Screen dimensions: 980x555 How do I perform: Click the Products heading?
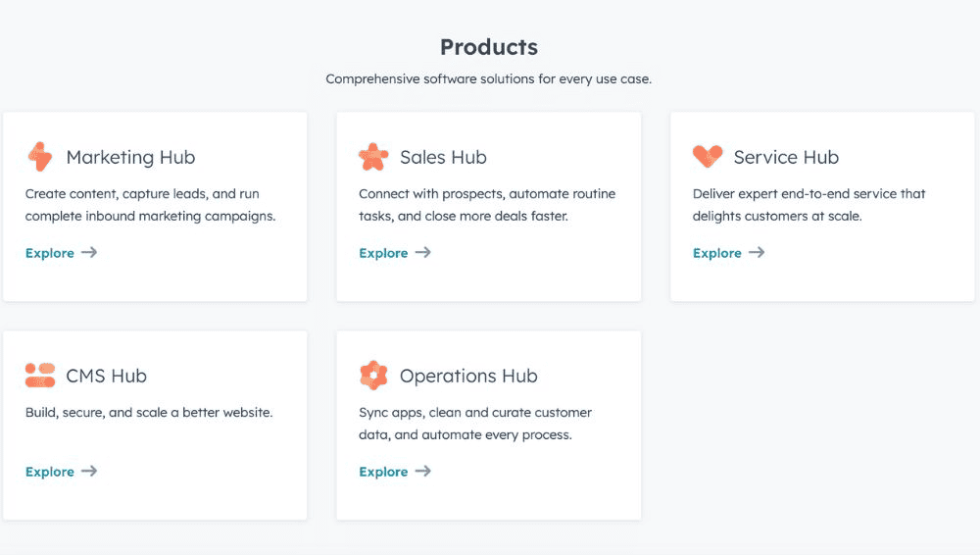pyautogui.click(x=489, y=47)
